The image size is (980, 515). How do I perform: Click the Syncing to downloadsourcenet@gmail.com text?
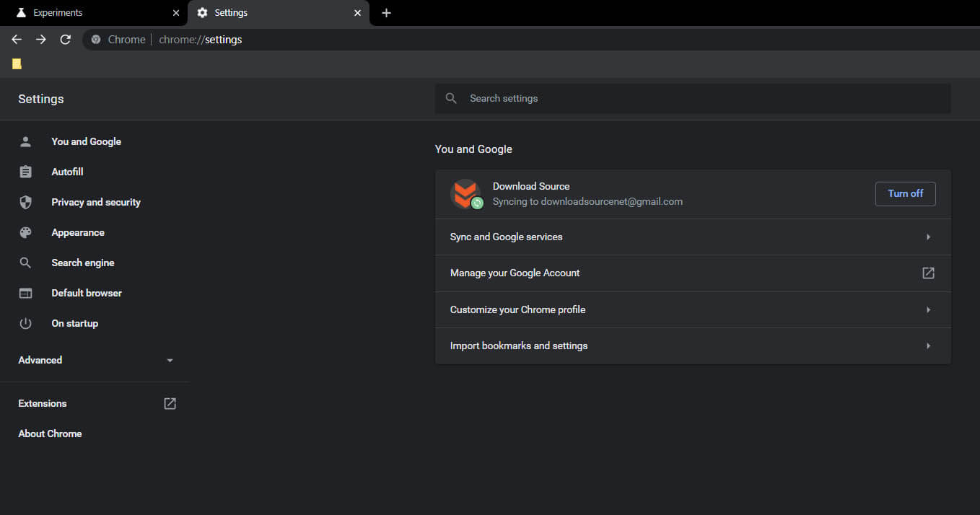587,201
